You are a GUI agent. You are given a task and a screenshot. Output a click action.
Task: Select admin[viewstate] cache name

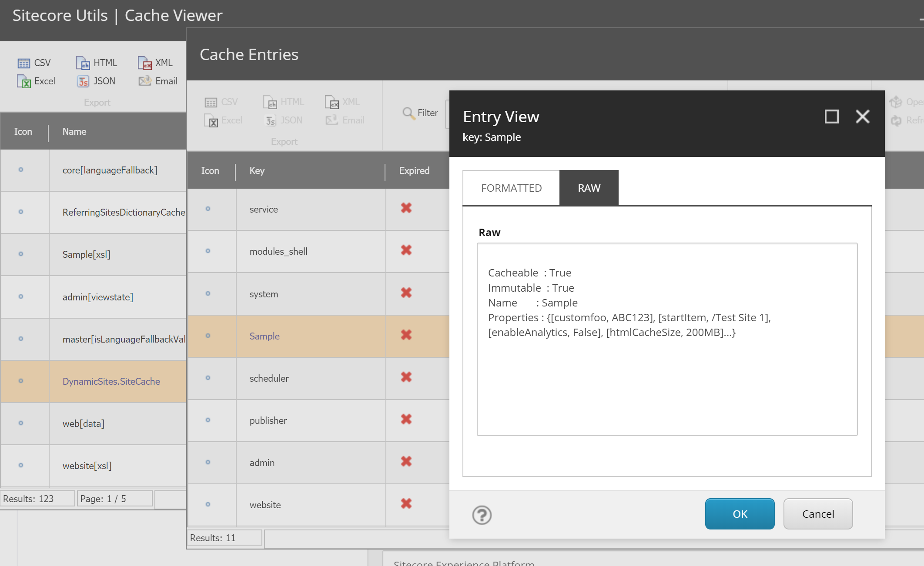98,297
